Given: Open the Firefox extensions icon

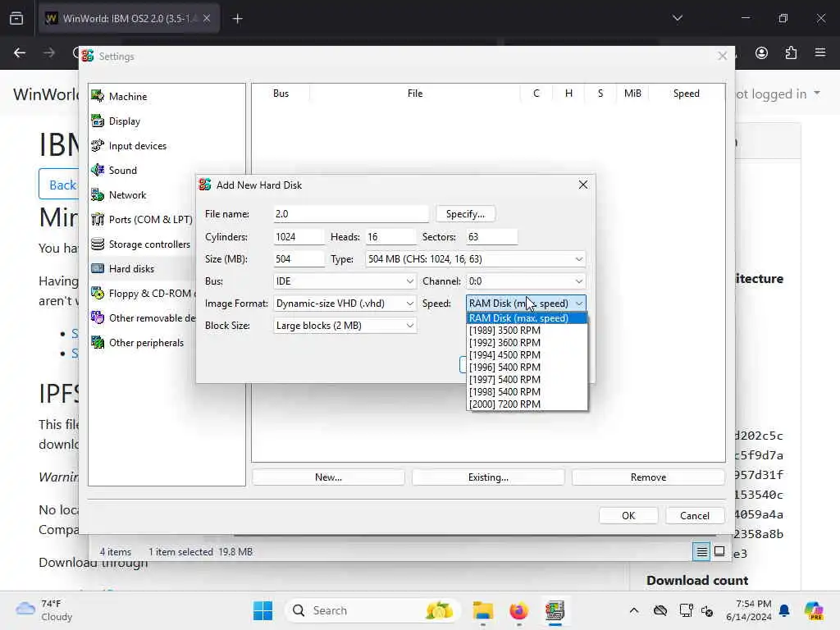Looking at the screenshot, I should tap(791, 52).
